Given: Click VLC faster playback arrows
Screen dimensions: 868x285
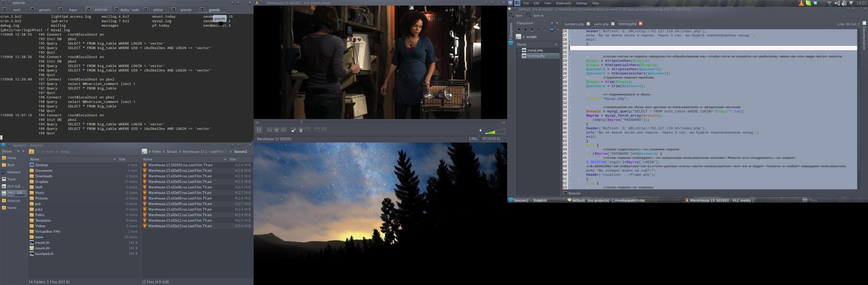Looking at the screenshot, I should click(503, 123).
